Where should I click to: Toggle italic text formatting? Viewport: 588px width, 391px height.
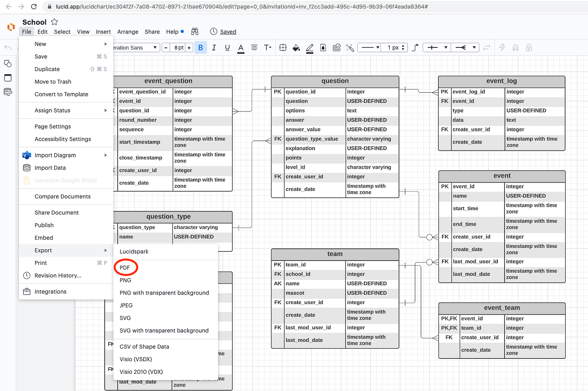pyautogui.click(x=214, y=47)
